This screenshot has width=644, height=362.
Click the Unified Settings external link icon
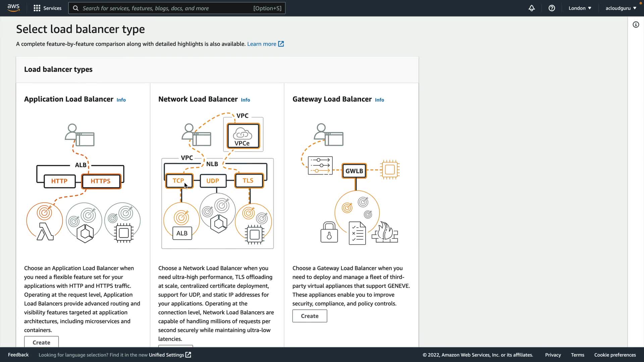pyautogui.click(x=188, y=355)
